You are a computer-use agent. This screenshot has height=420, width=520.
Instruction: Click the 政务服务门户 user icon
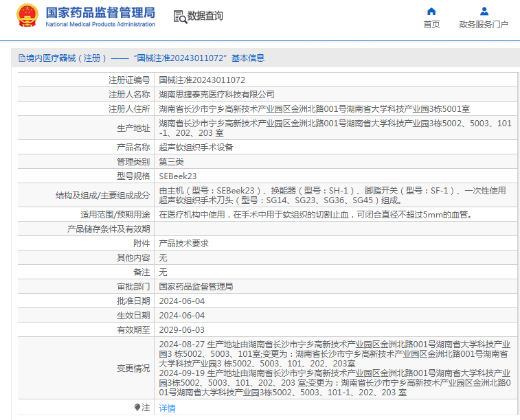point(484,11)
